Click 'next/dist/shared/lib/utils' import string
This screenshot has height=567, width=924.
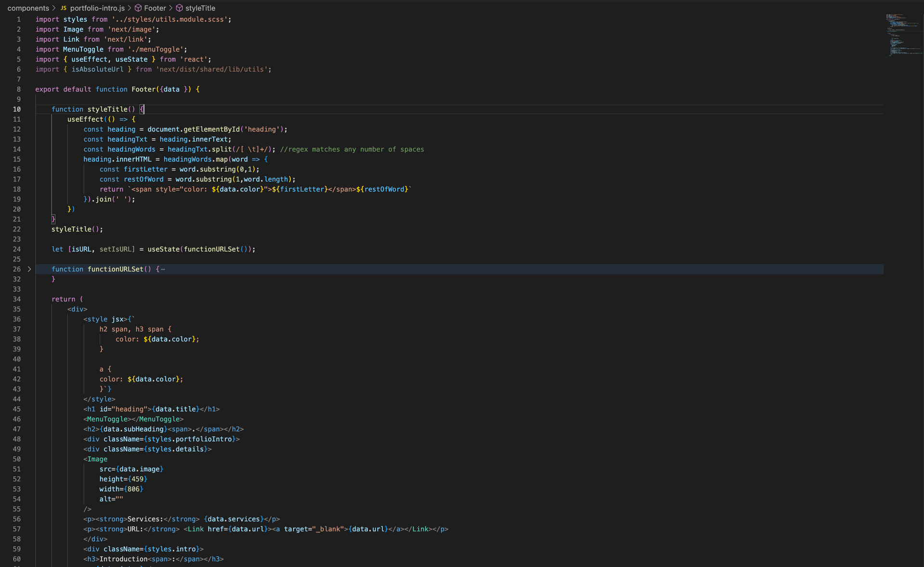pos(212,69)
